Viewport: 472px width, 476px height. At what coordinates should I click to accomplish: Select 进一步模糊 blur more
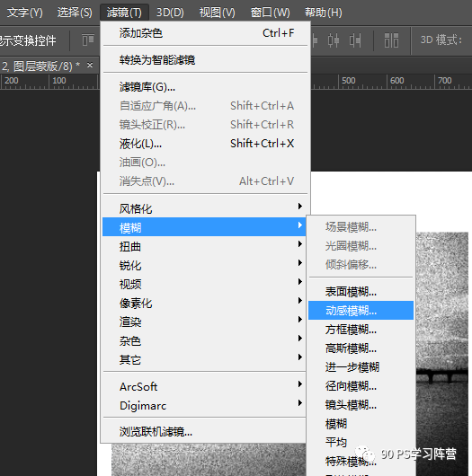coord(361,366)
